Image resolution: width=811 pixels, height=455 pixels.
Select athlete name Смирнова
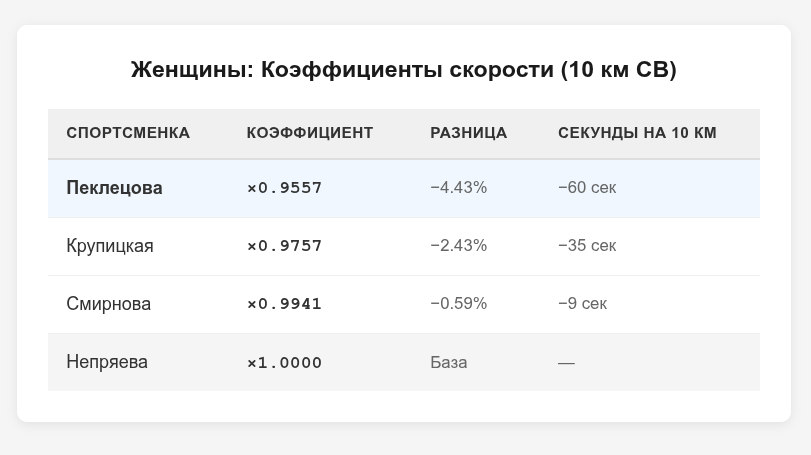point(109,304)
